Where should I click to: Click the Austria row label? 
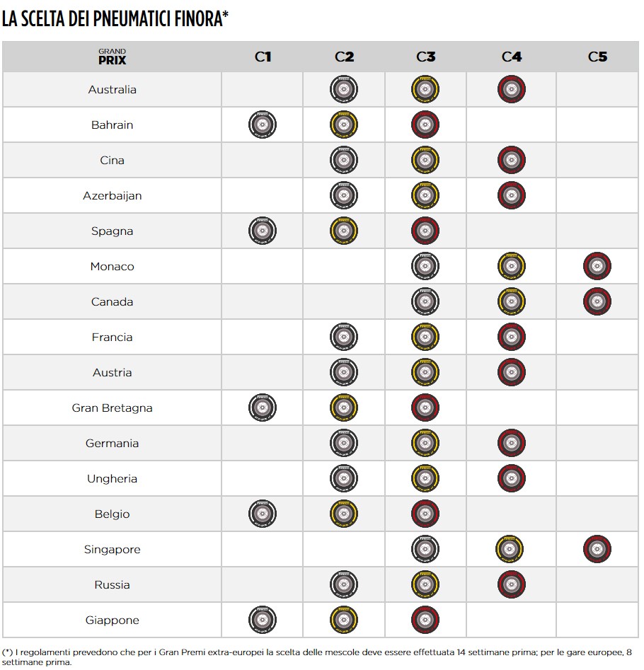point(112,373)
